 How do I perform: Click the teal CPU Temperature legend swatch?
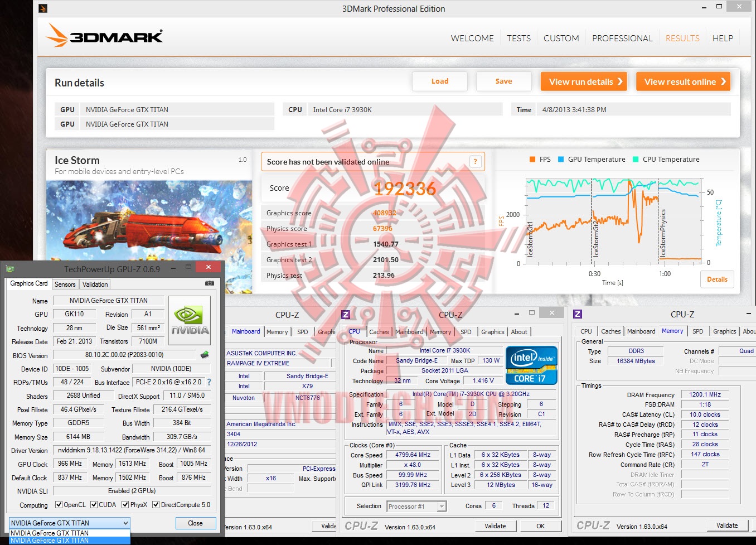click(636, 160)
